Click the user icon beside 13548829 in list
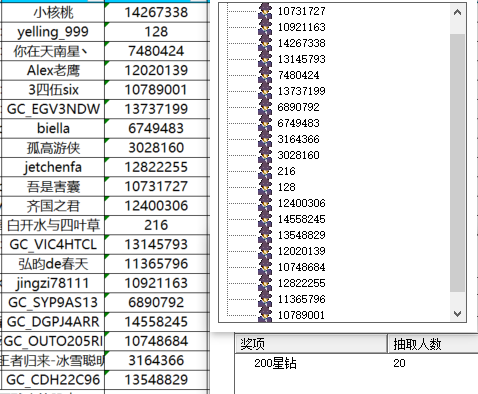 tap(265, 235)
